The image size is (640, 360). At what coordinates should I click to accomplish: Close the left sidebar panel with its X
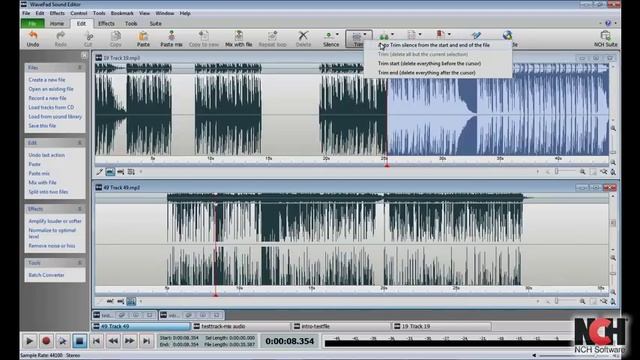pos(84,55)
